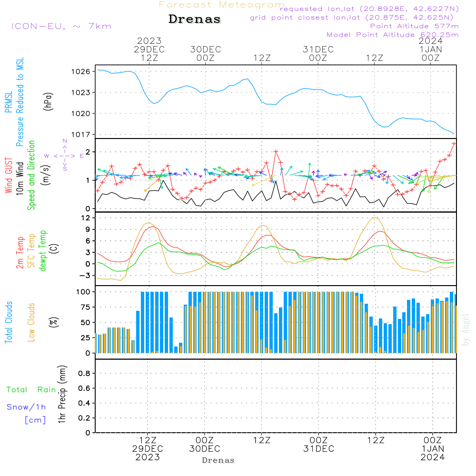476x476 pixels.
Task: Click the −3 temperature tick value
Action: point(85,276)
